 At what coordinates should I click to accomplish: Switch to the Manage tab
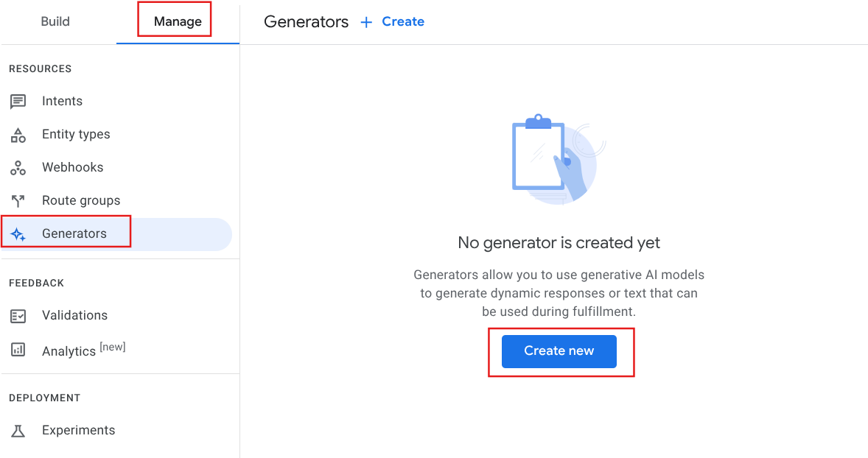click(x=178, y=21)
